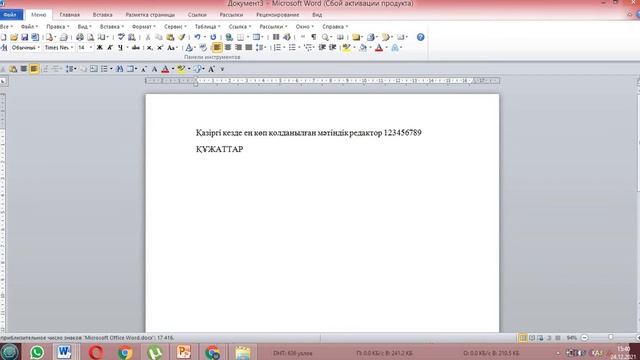Click the Open folder icon
This screenshot has height=360, width=640.
(x=14, y=38)
